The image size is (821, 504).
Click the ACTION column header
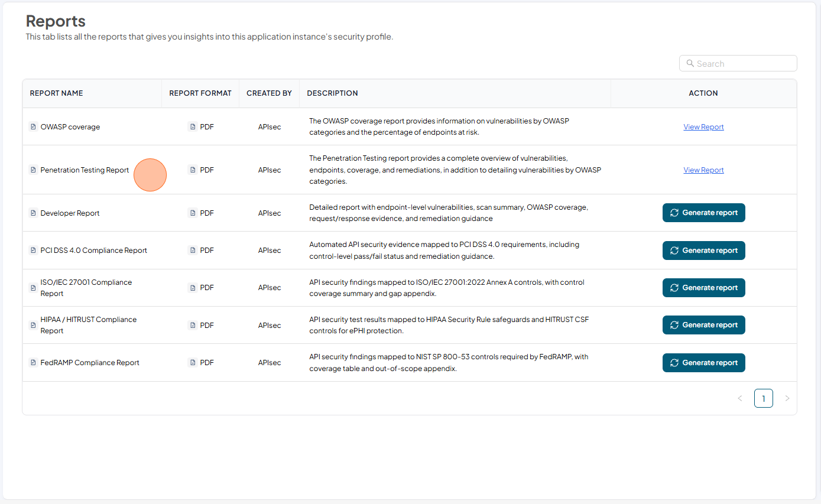(x=703, y=93)
